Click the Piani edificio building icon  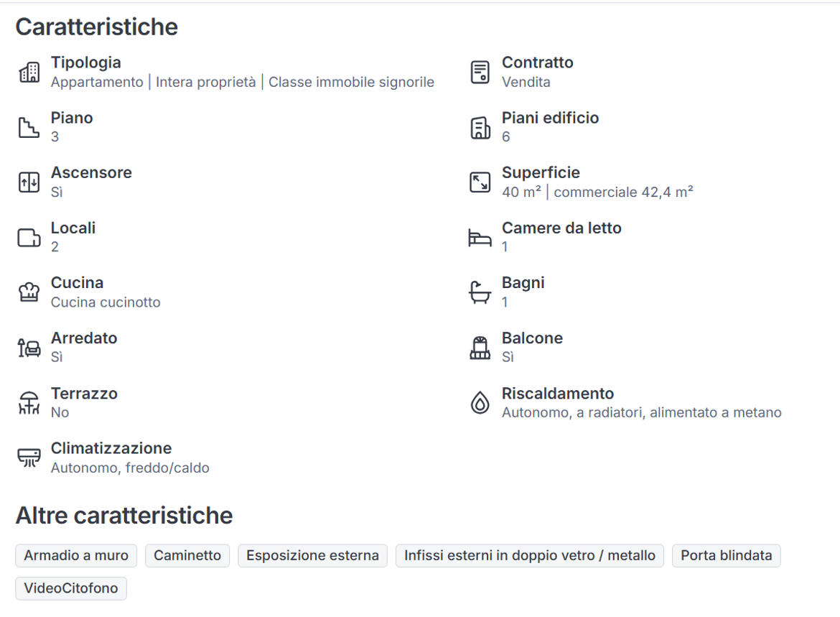(480, 128)
